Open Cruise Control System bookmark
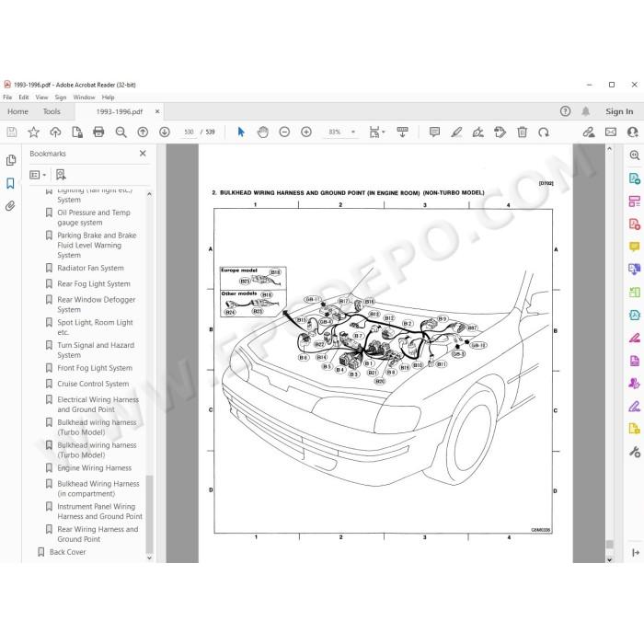Image resolution: width=644 pixels, height=644 pixels. (93, 384)
